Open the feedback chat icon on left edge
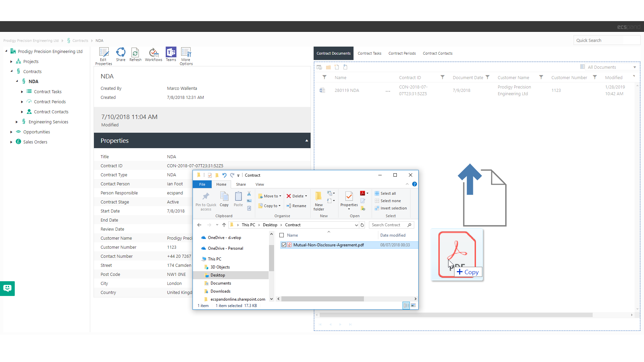The height and width of the screenshot is (362, 644). [7, 288]
